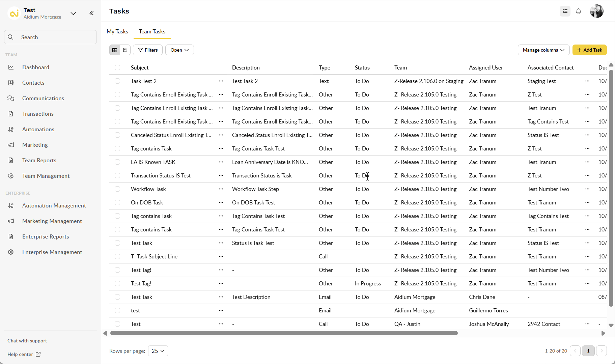Select all tasks with header checkbox
The image size is (615, 364).
click(x=117, y=67)
